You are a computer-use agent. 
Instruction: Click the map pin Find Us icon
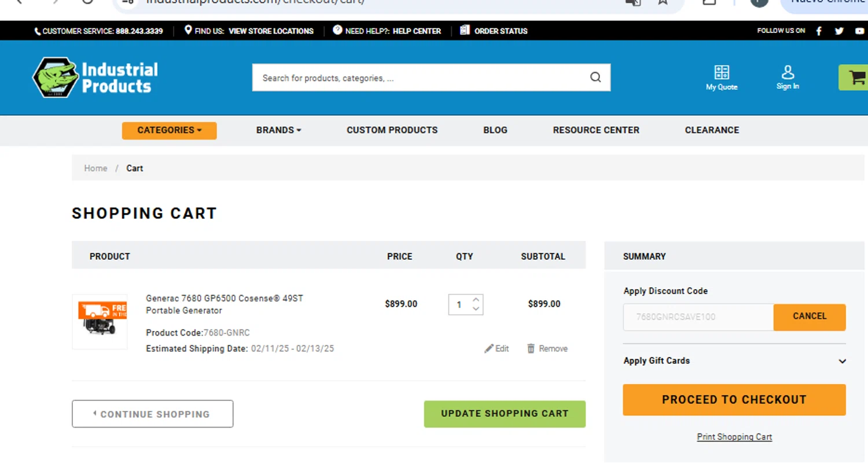pyautogui.click(x=188, y=30)
